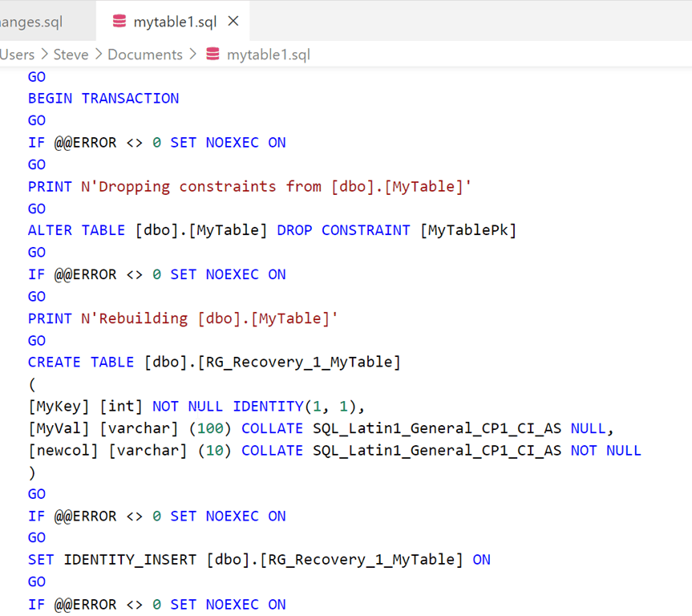The height and width of the screenshot is (616, 692).
Task: Click the [MyKey] column definition line
Action: click(x=192, y=406)
